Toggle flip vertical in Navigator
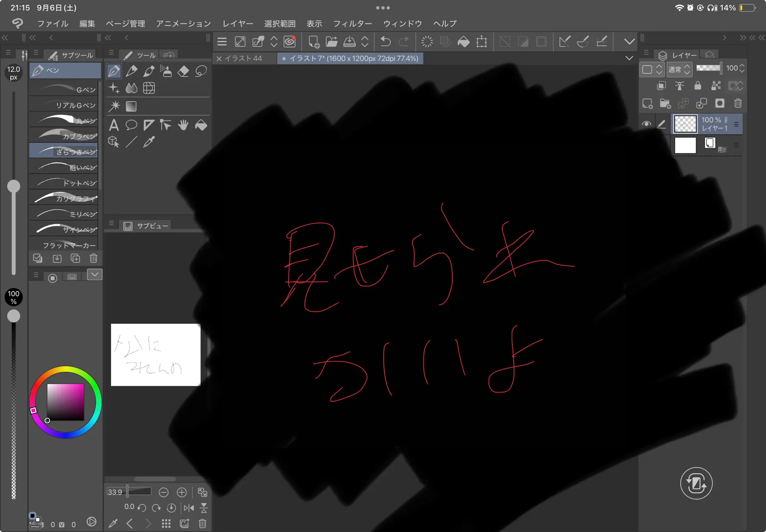766x532 pixels. coord(204,508)
